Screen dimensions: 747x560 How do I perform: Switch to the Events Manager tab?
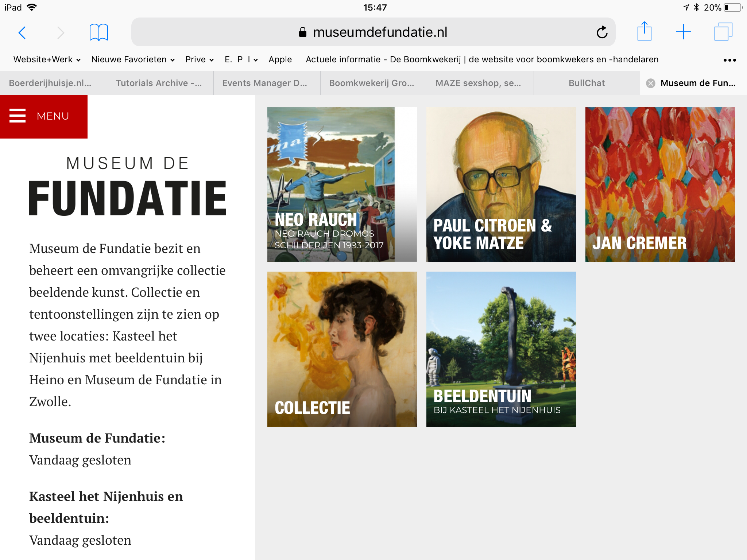pyautogui.click(x=267, y=83)
